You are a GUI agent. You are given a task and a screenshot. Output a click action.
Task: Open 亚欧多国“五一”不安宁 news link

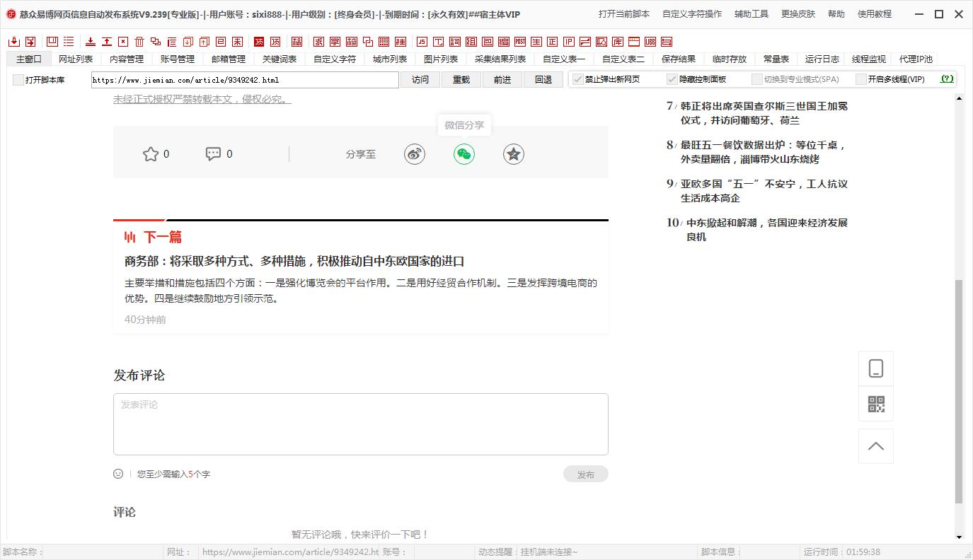click(x=764, y=191)
